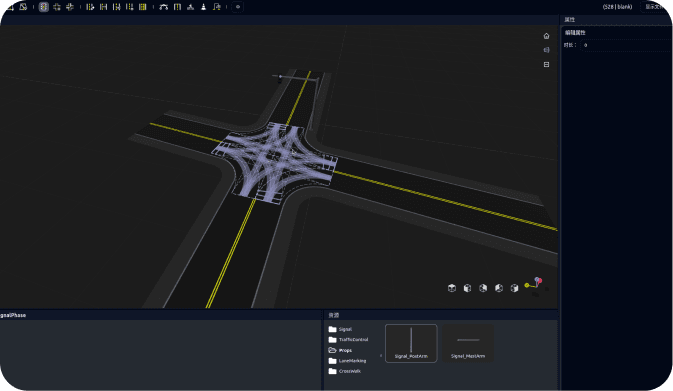The height and width of the screenshot is (391, 673).
Task: Select the lane icon with pencil mark
Action: pos(90,7)
